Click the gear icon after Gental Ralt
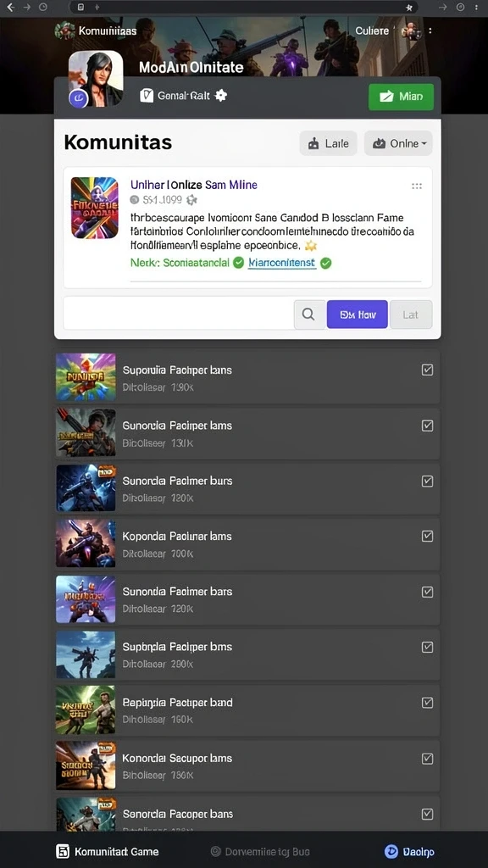The width and height of the screenshot is (488, 868). pyautogui.click(x=221, y=95)
